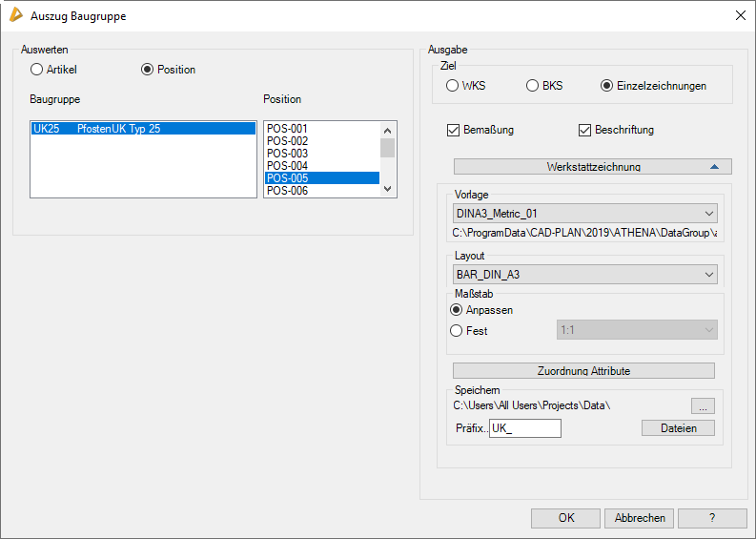Click the ATHENA app icon in title bar
Screen dimensions: 756x539
click(15, 15)
